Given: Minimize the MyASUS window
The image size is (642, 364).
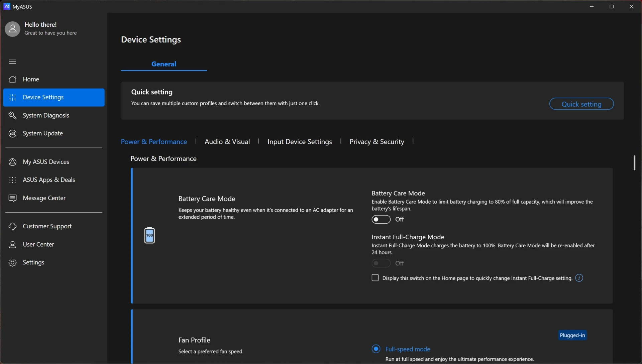Looking at the screenshot, I should [592, 6].
